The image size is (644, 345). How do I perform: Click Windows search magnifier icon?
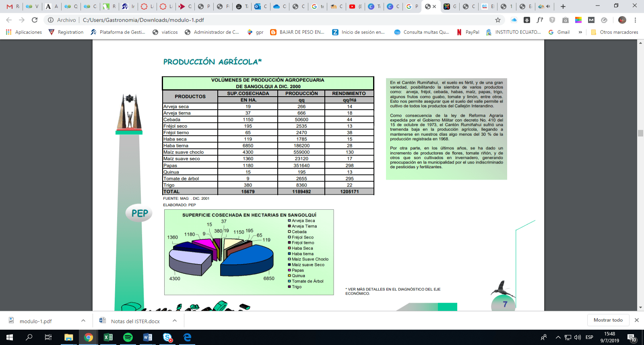point(29,337)
